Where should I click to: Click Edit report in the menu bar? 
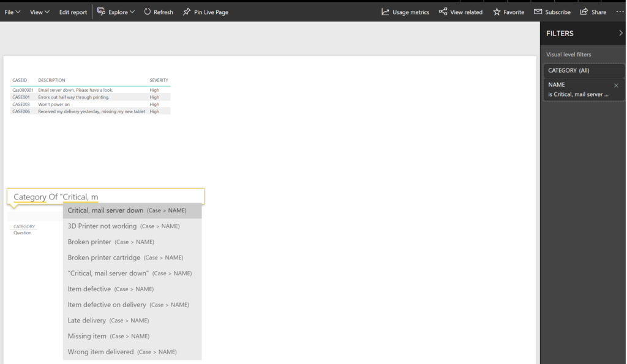coord(73,12)
